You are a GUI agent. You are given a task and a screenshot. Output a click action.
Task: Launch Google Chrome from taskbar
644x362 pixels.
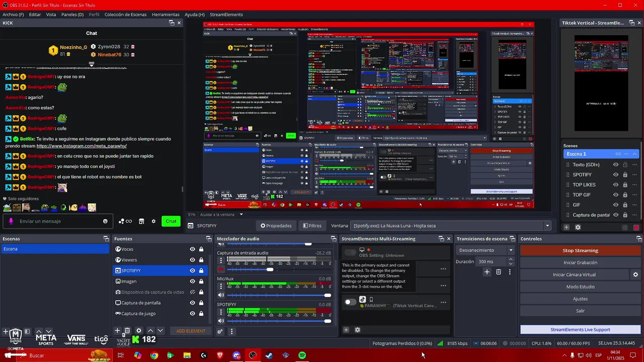point(154,355)
